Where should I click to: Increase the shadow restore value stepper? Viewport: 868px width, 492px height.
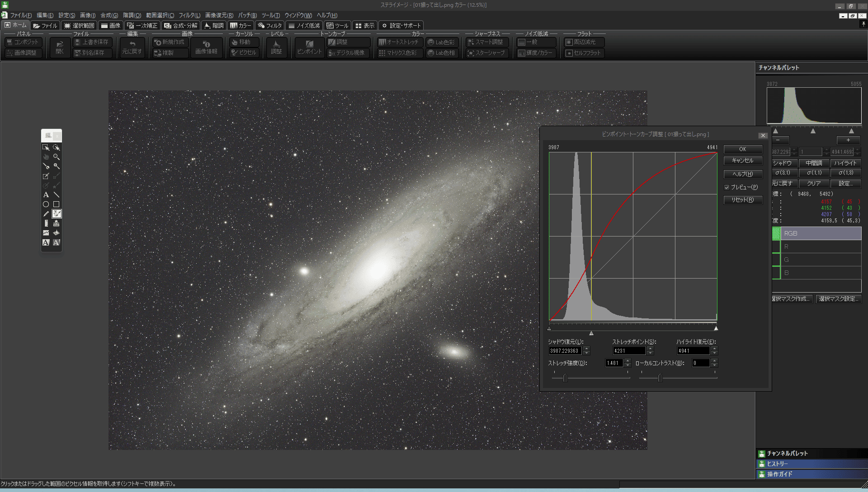[587, 348]
